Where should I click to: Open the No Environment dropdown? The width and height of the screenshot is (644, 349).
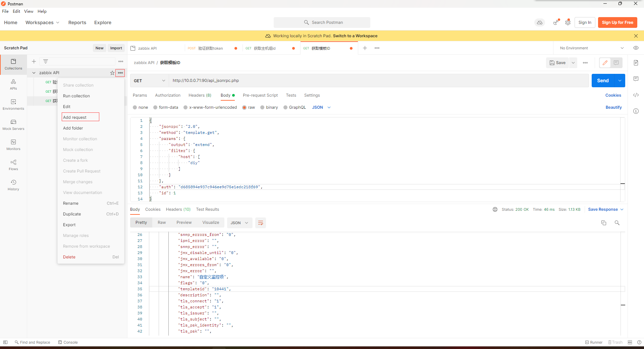592,48
